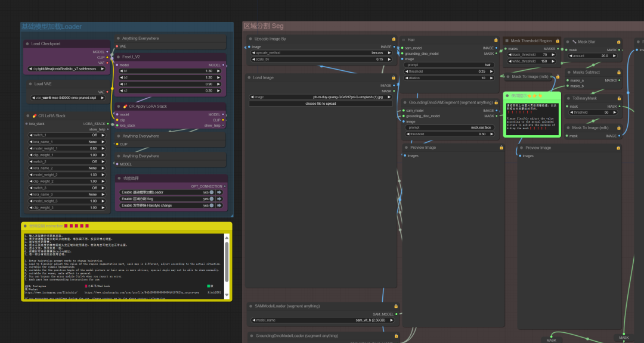Click the square icon on Hair node title
The height and width of the screenshot is (343, 644).
pos(403,40)
